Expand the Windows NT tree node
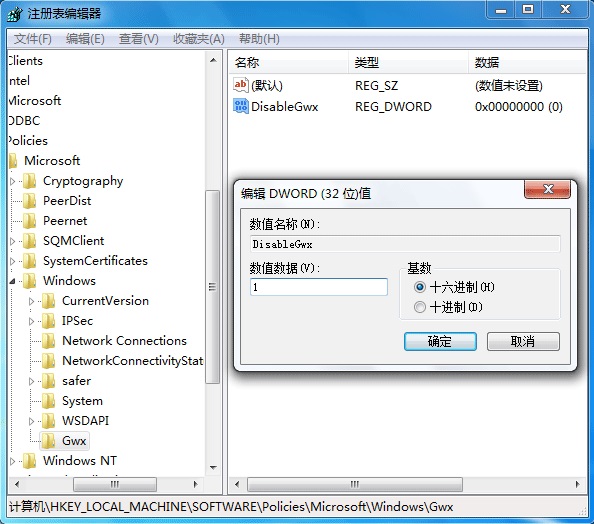 [x=13, y=461]
